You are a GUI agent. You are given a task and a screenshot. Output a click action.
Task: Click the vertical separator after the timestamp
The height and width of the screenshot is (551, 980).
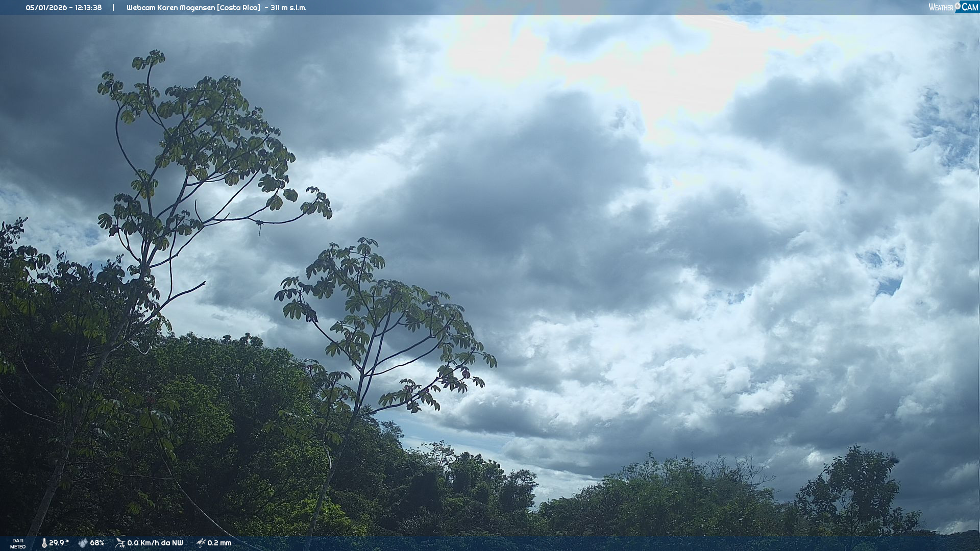113,8
